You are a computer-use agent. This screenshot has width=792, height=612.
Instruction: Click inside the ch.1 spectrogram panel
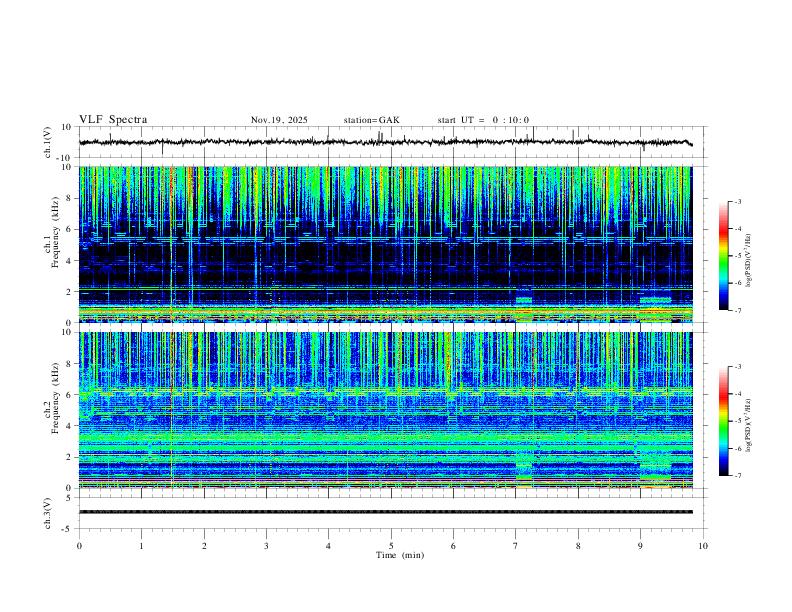(386, 244)
